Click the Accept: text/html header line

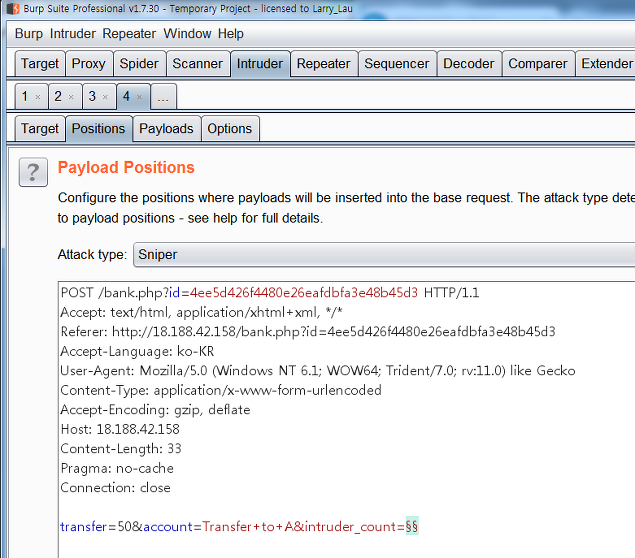(202, 312)
